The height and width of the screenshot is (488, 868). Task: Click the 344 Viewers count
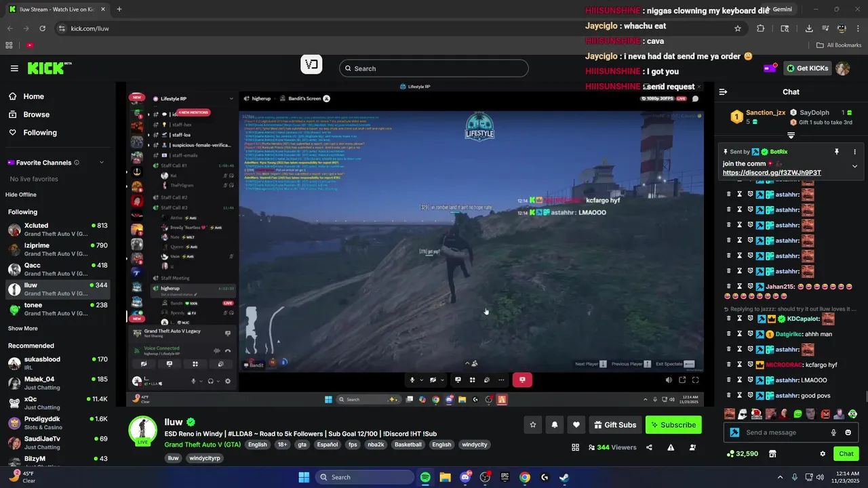pyautogui.click(x=612, y=447)
